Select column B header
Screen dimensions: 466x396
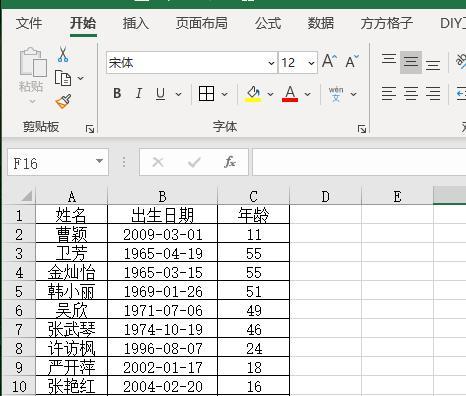[162, 197]
